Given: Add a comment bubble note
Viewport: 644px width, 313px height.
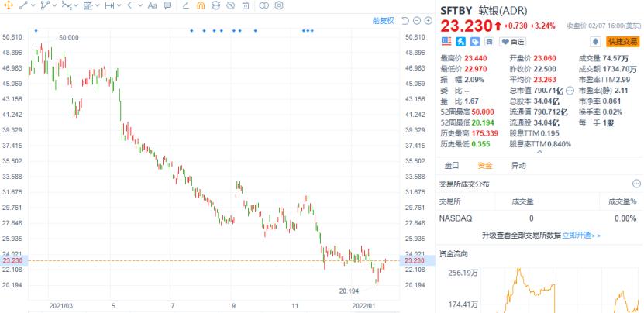Looking at the screenshot, I should click(167, 5).
